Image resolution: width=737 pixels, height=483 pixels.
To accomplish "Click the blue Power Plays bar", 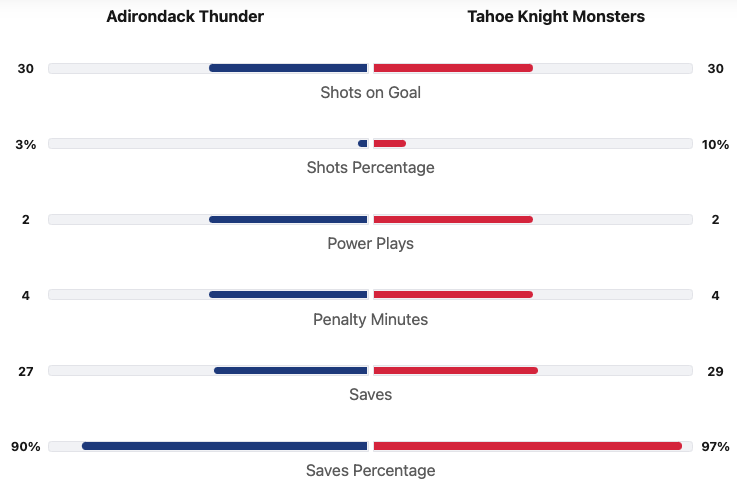I will pyautogui.click(x=288, y=219).
